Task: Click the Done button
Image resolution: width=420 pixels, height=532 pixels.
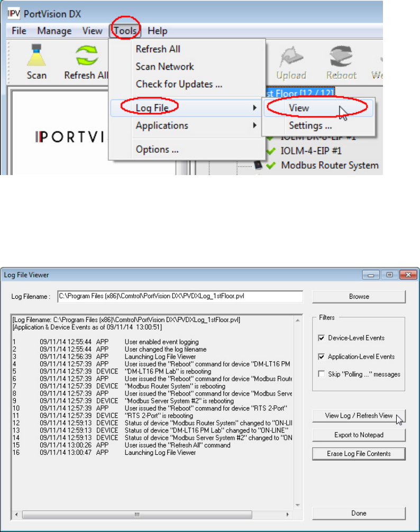Action: click(359, 513)
